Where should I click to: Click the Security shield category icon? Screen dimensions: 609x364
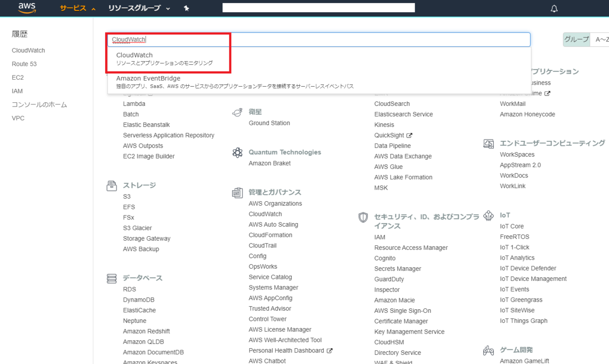pyautogui.click(x=363, y=217)
